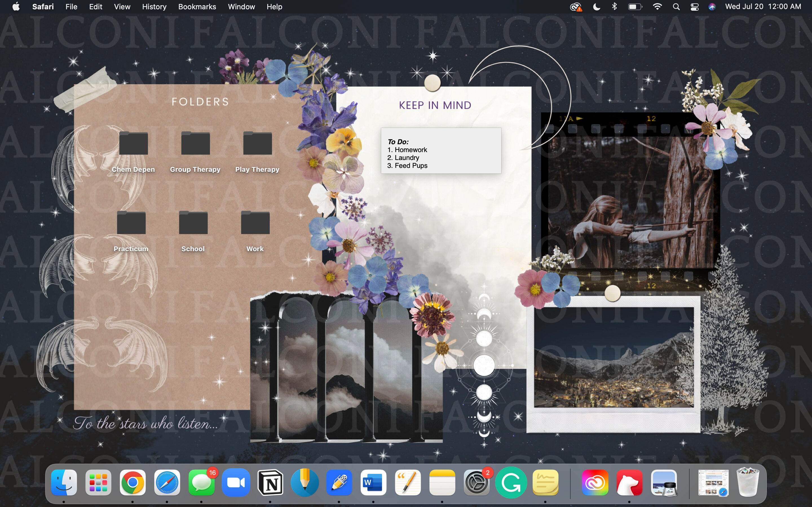This screenshot has width=812, height=507.
Task: Launch Zoom from the Dock
Action: tap(236, 483)
